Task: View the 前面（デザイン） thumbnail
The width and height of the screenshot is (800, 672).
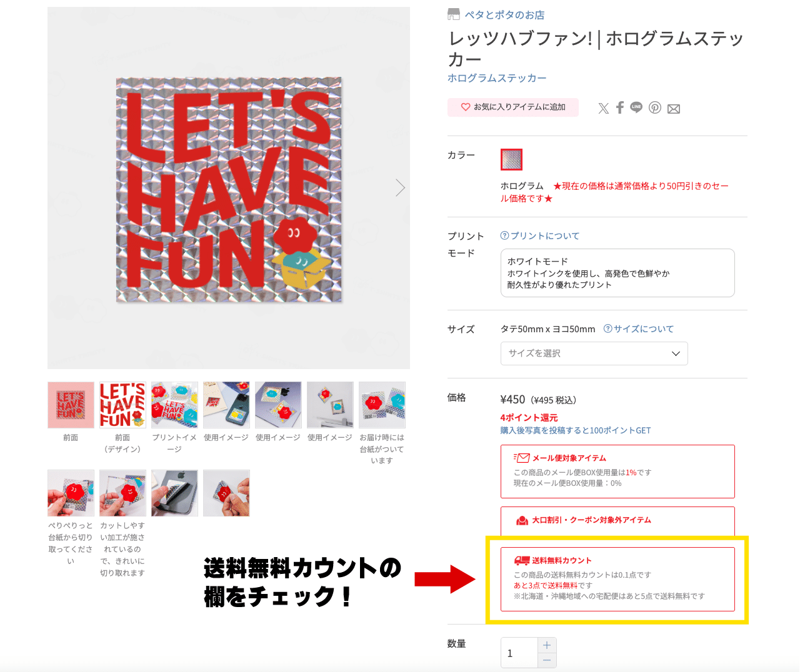Action: point(122,405)
